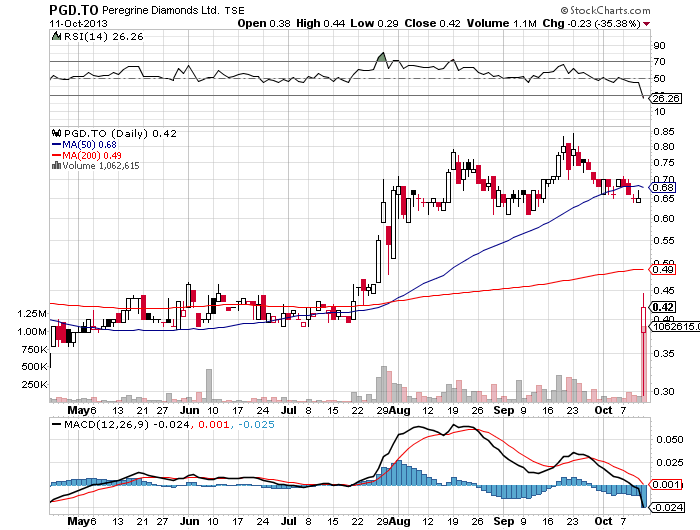
Task: Click the 250K volume axis label
Action: (34, 384)
